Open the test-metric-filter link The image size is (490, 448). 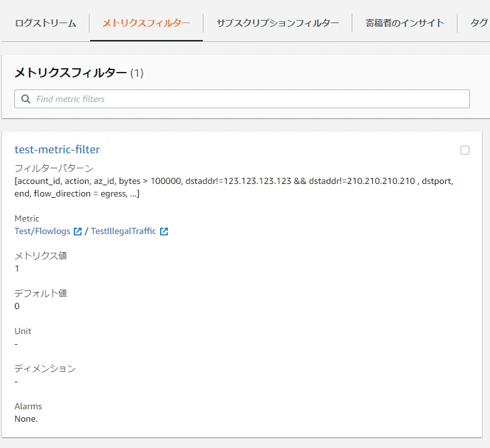tap(57, 150)
